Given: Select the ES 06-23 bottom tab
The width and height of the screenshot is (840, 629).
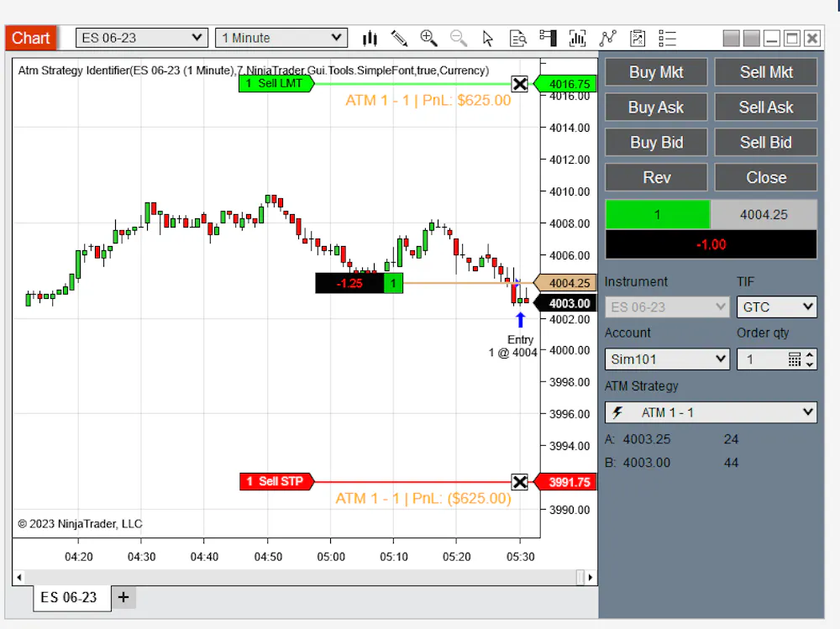Looking at the screenshot, I should click(x=72, y=597).
